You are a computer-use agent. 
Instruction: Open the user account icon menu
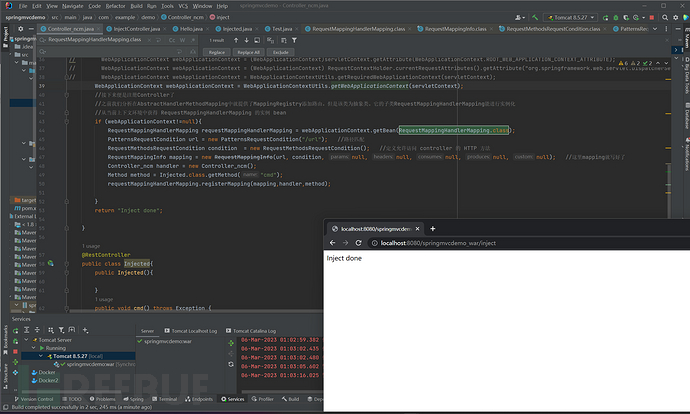point(520,18)
